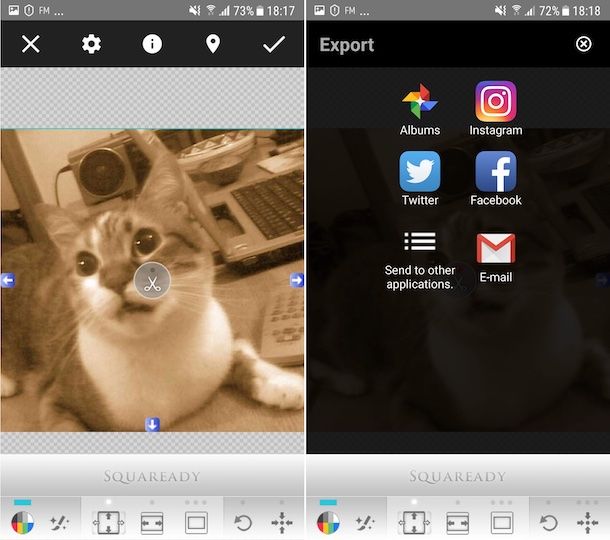Tap the blue right arrow on the photo edge
Screen dimensions: 610x540
pos(297,280)
